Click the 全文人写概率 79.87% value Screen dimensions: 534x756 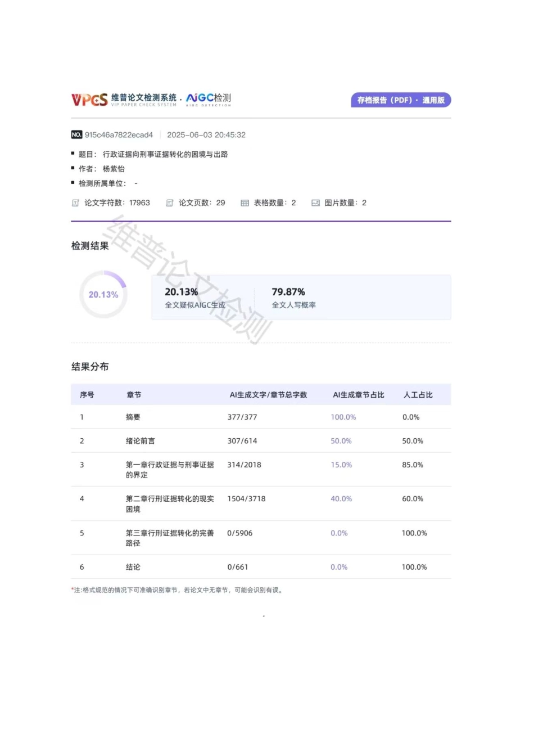tap(288, 292)
